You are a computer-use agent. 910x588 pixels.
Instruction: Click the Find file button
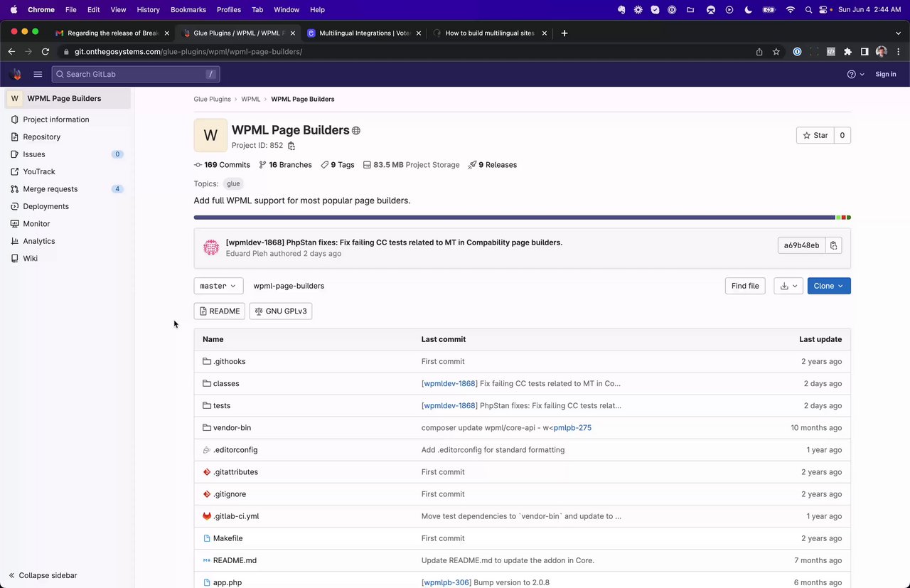[744, 286]
